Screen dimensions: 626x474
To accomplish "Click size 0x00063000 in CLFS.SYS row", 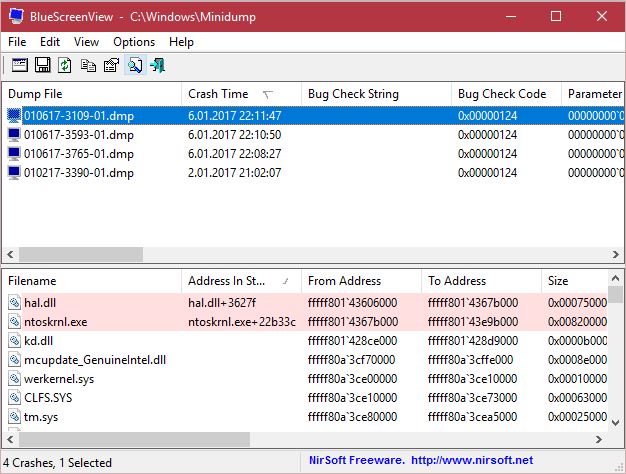I will [577, 398].
